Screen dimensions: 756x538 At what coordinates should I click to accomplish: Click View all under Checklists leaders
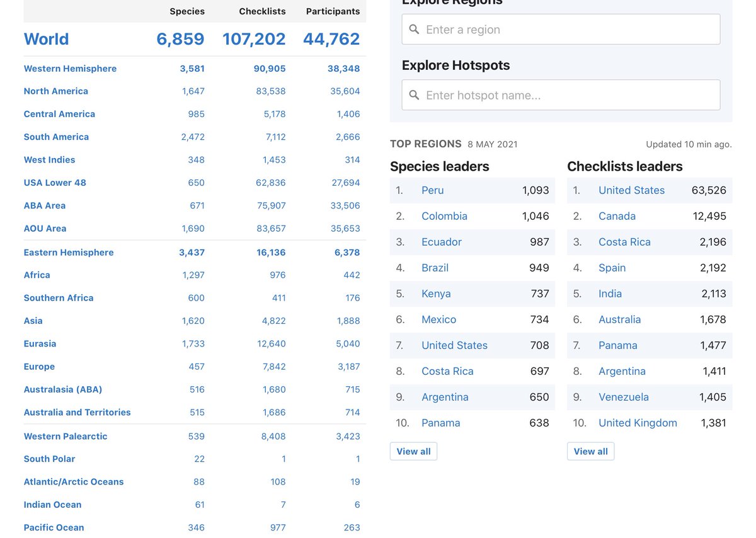tap(590, 452)
